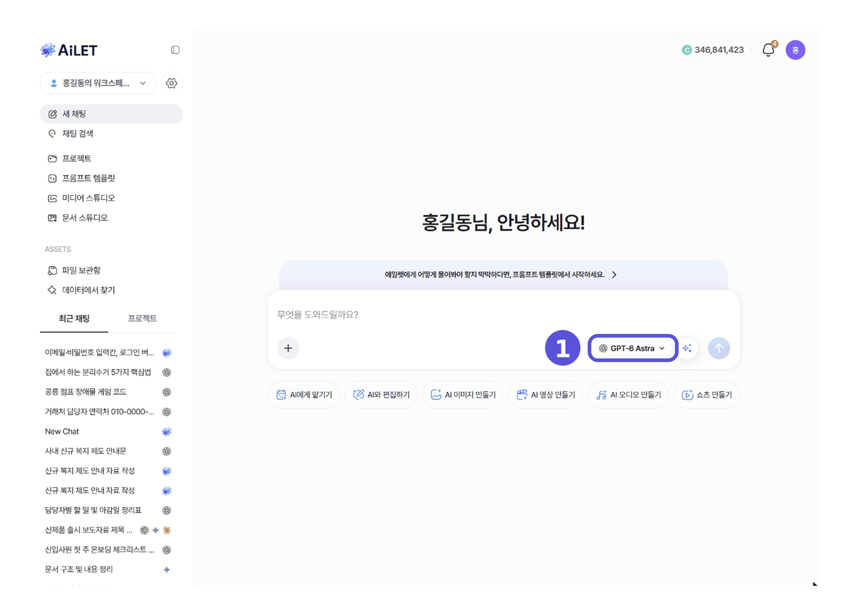
Task: Click the AI 영상 만들기 button
Action: tap(545, 395)
